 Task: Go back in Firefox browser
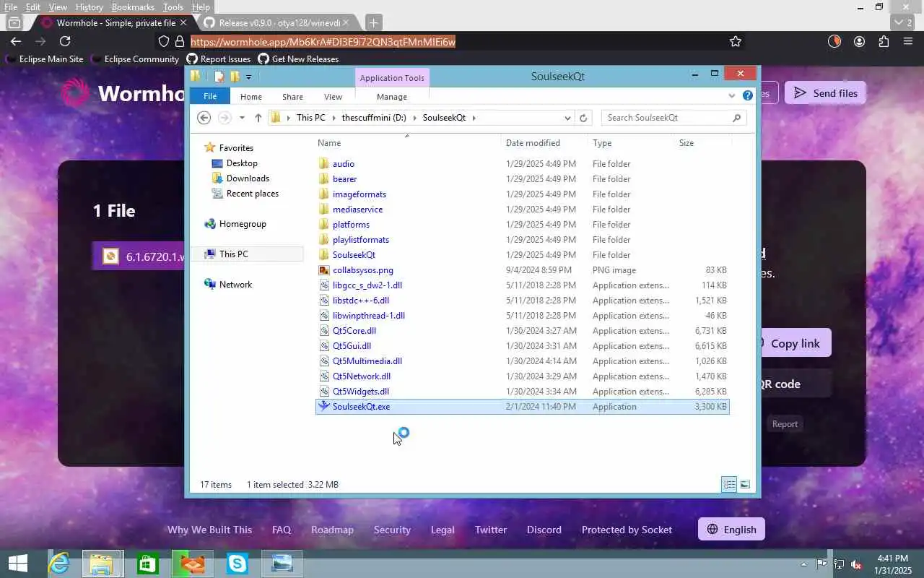pos(16,41)
